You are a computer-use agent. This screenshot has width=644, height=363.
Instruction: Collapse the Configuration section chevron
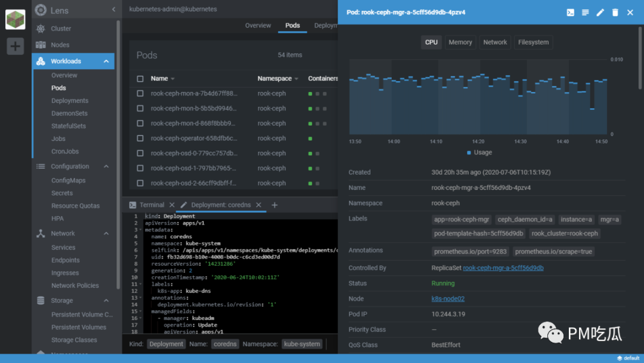pos(106,167)
